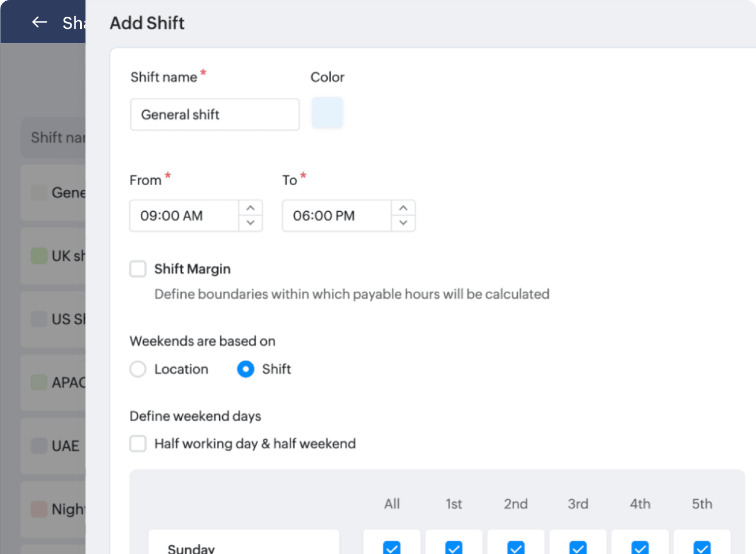
Task: Increase the From time using up arrow
Action: tap(250, 208)
